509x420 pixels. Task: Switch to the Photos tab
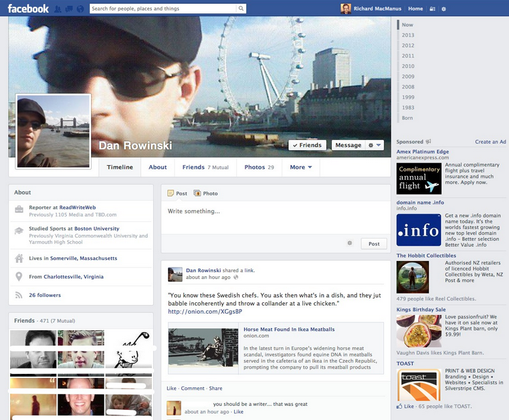[259, 167]
